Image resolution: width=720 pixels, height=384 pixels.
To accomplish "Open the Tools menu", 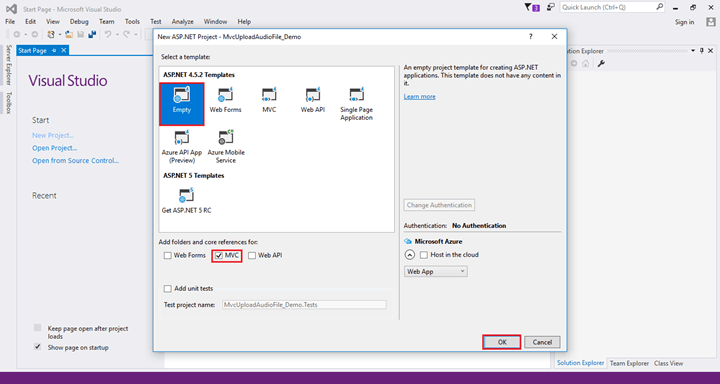I will [x=132, y=22].
